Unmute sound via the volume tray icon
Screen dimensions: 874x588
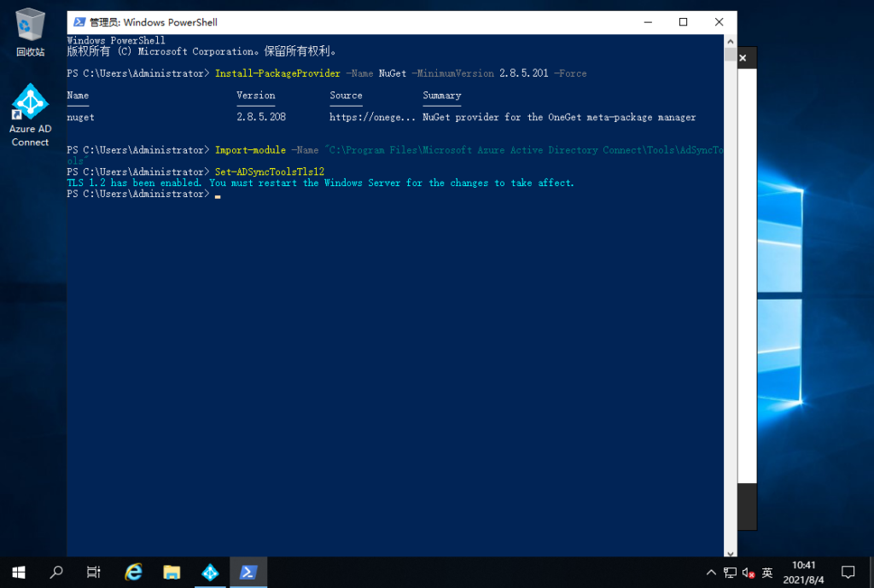[749, 573]
